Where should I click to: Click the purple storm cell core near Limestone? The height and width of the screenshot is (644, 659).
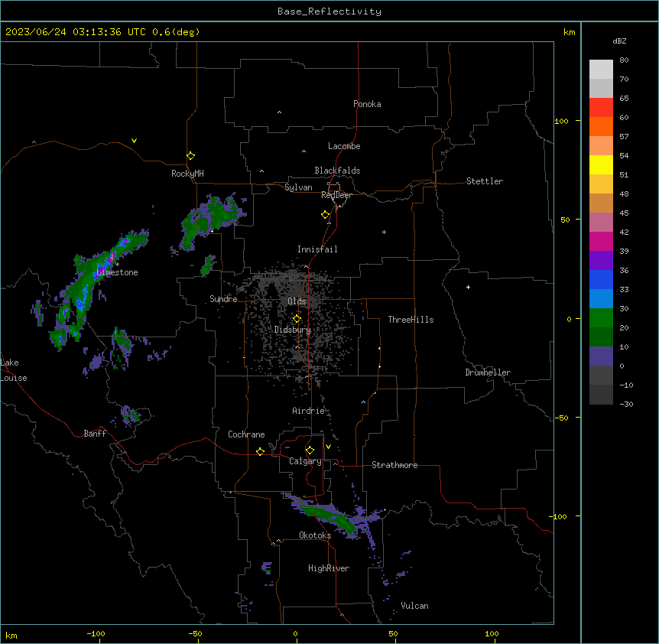101,269
